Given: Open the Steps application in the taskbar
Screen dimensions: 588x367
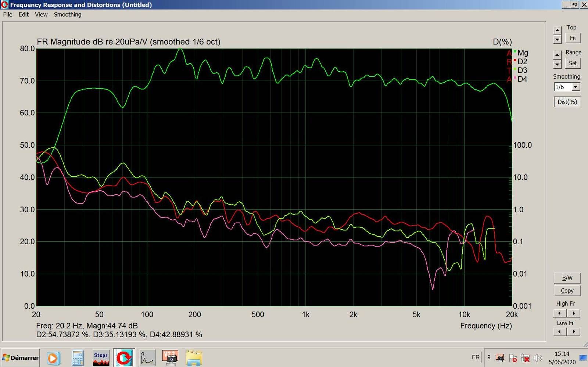Looking at the screenshot, I should click(x=101, y=358).
